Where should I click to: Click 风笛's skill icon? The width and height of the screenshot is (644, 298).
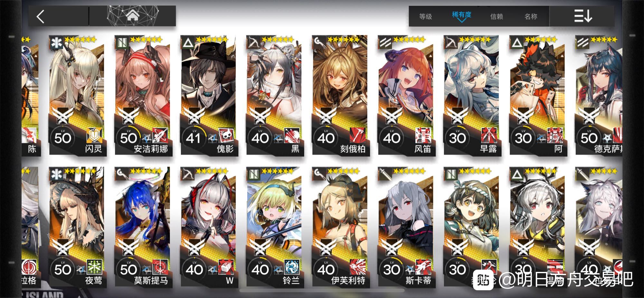[423, 135]
